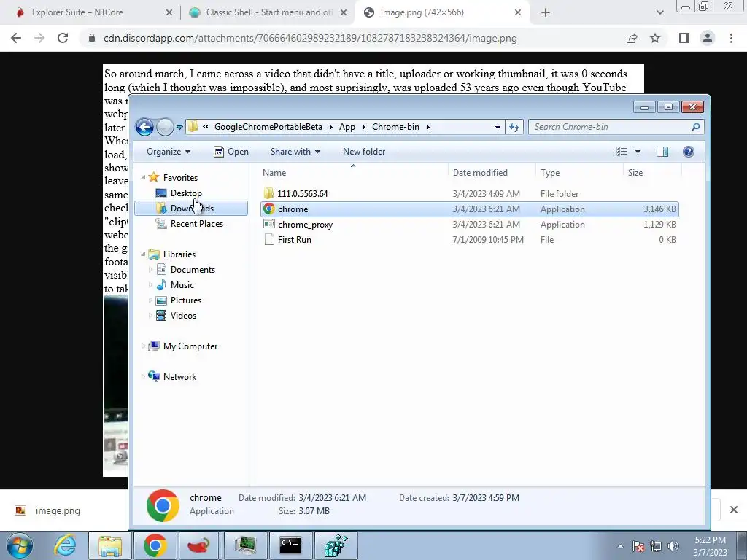The width and height of the screenshot is (747, 560).
Task: Click the share page icon in Chrome
Action: [632, 38]
